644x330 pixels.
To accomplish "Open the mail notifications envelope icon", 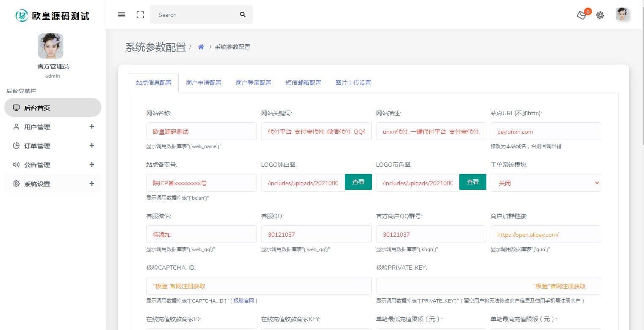I will pos(582,15).
